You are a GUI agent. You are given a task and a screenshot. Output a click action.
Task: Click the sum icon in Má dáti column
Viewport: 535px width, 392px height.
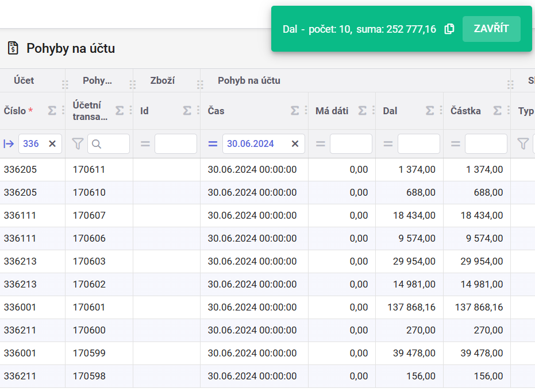point(363,110)
